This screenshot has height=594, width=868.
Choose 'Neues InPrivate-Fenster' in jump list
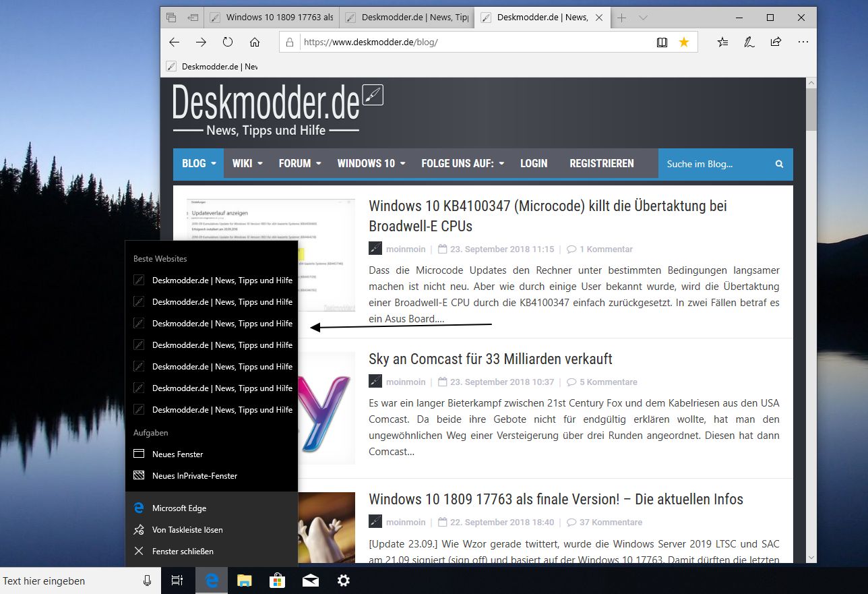212,476
